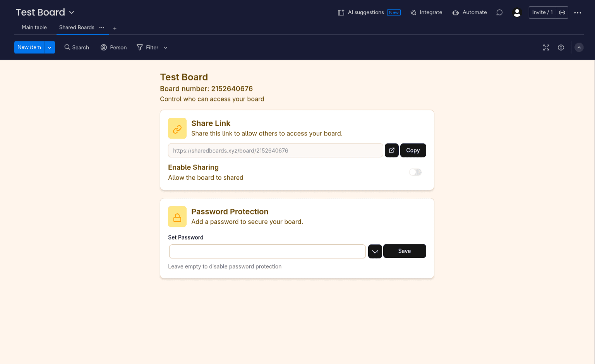The height and width of the screenshot is (364, 595).
Task: Click the New item button
Action: point(29,47)
